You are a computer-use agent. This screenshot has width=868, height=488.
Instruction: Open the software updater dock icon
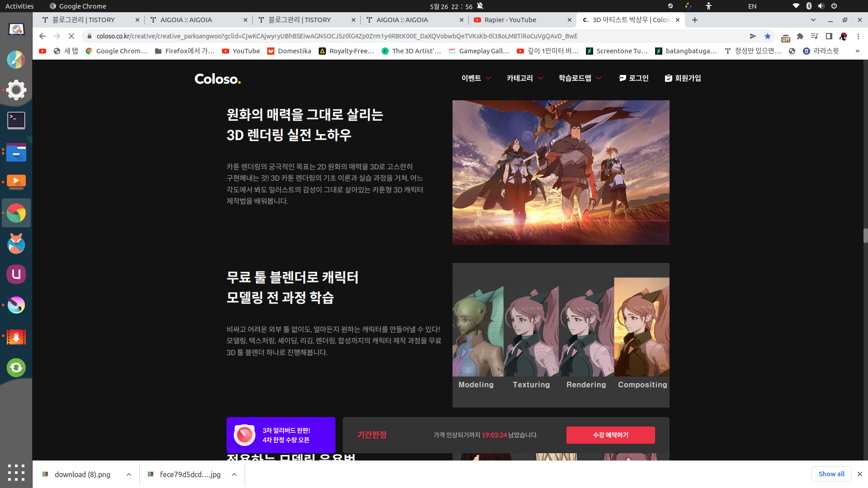(x=16, y=367)
